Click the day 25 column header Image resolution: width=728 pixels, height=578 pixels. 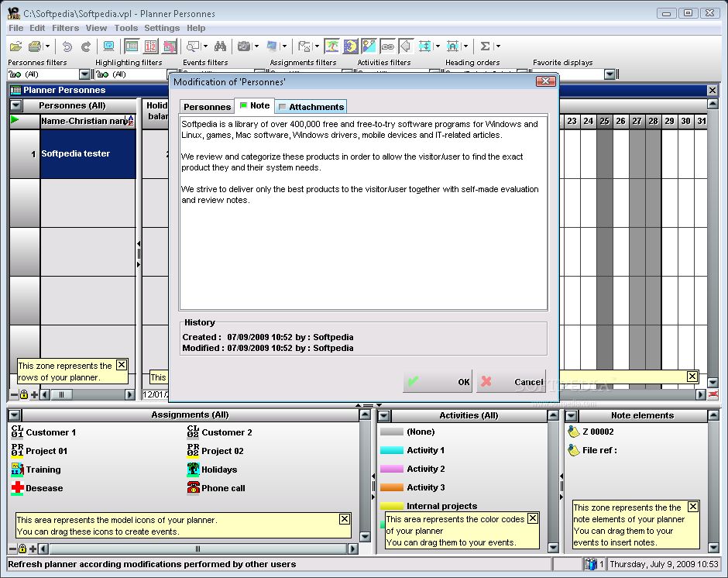pyautogui.click(x=605, y=122)
